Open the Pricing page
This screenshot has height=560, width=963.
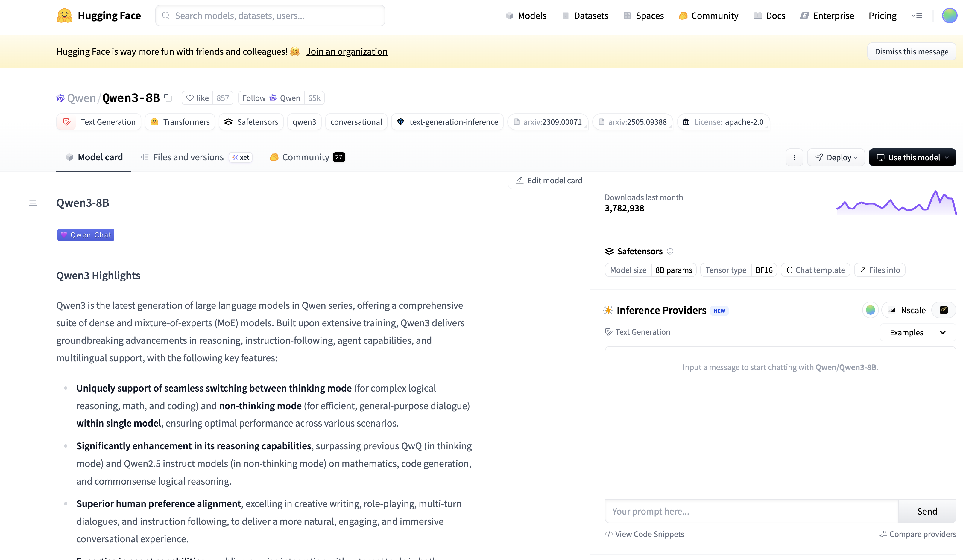click(x=883, y=16)
